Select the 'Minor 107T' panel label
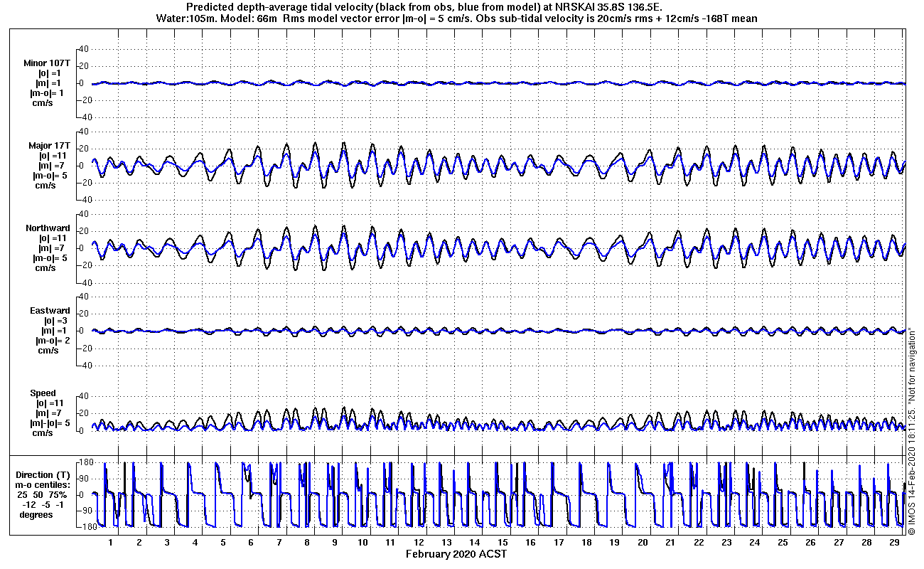 (x=47, y=63)
